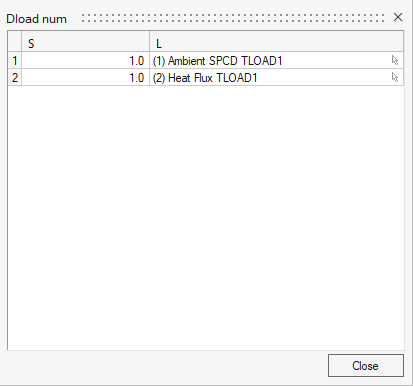This screenshot has width=413, height=386.
Task: Select the (2) Heat Flux TLOAD1 cell
Action: pyautogui.click(x=276, y=77)
